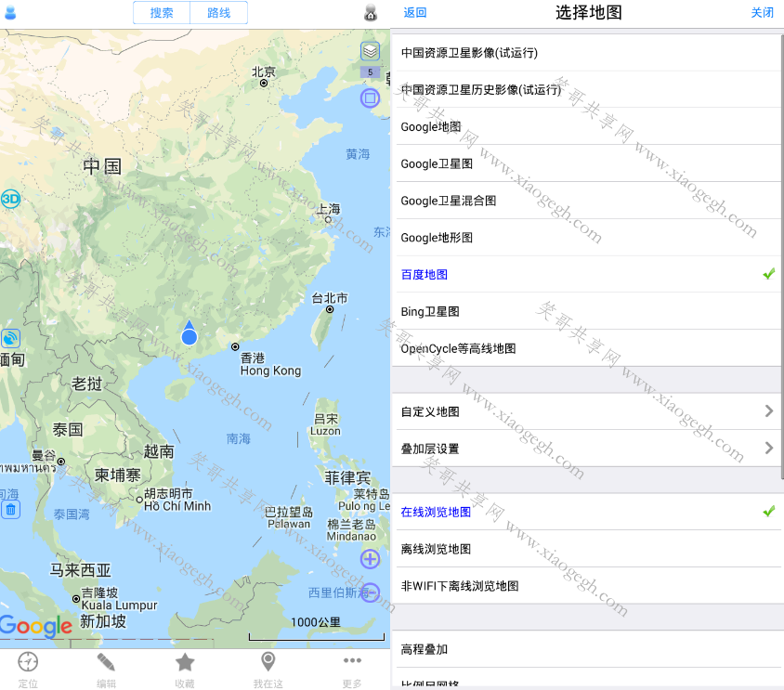Tap the 北京 city label

pos(264,72)
